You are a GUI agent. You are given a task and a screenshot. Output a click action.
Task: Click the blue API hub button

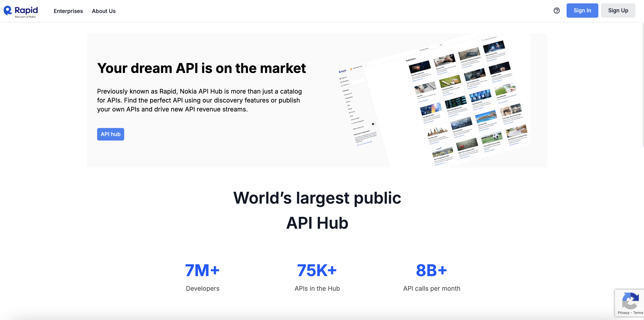tap(111, 134)
